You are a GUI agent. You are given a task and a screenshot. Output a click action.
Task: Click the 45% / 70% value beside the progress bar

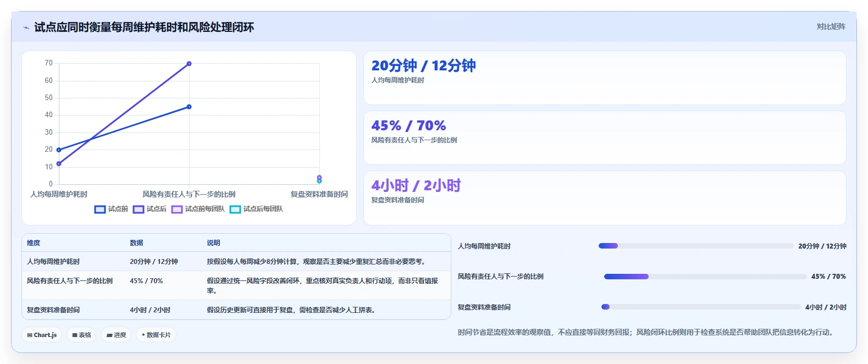pos(828,277)
